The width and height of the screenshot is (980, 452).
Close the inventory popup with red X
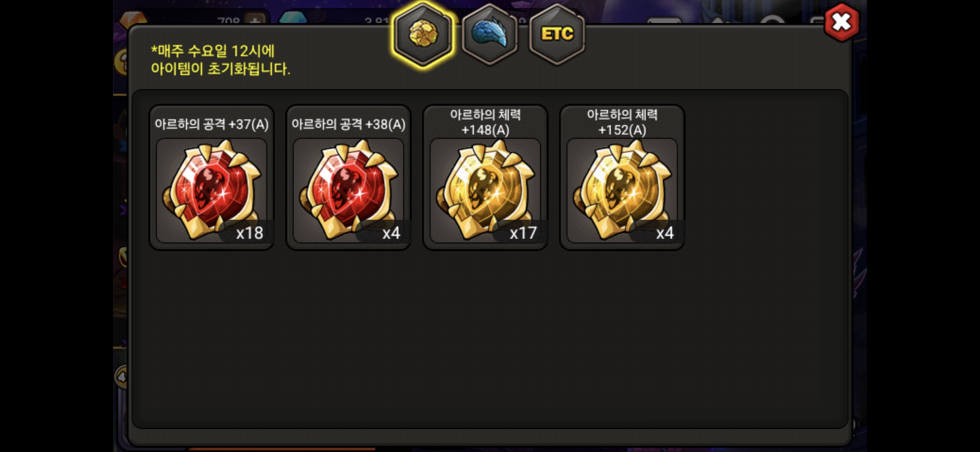coord(841,22)
